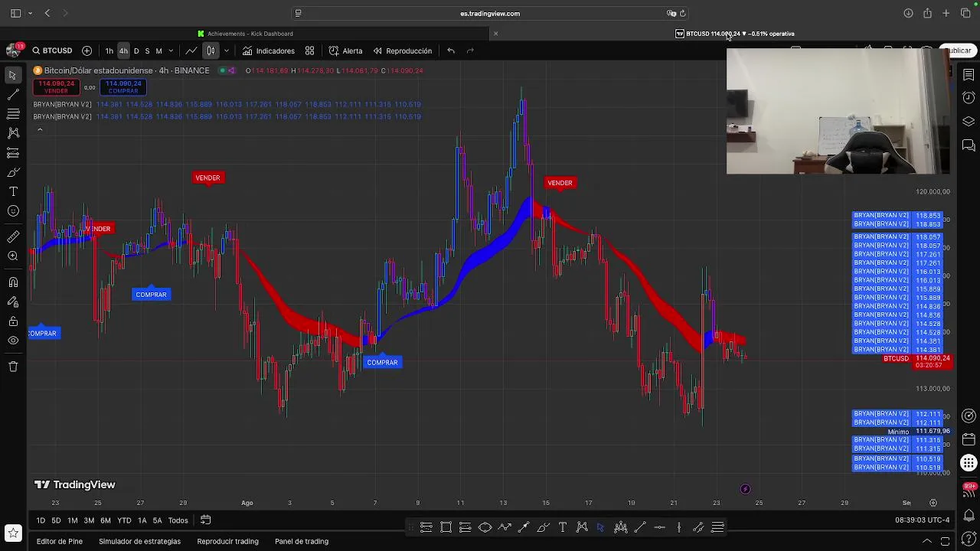
Task: Open the Indicadores menu
Action: click(269, 51)
